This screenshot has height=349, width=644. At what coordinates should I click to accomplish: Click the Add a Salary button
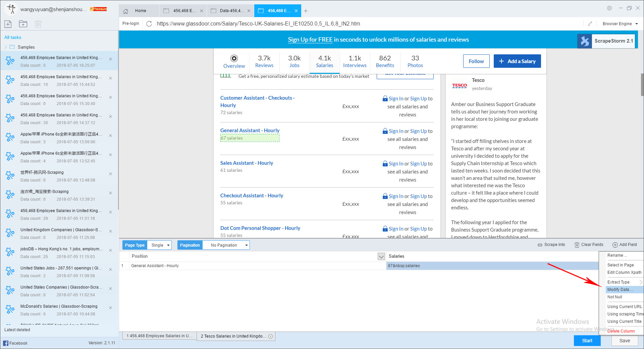517,61
